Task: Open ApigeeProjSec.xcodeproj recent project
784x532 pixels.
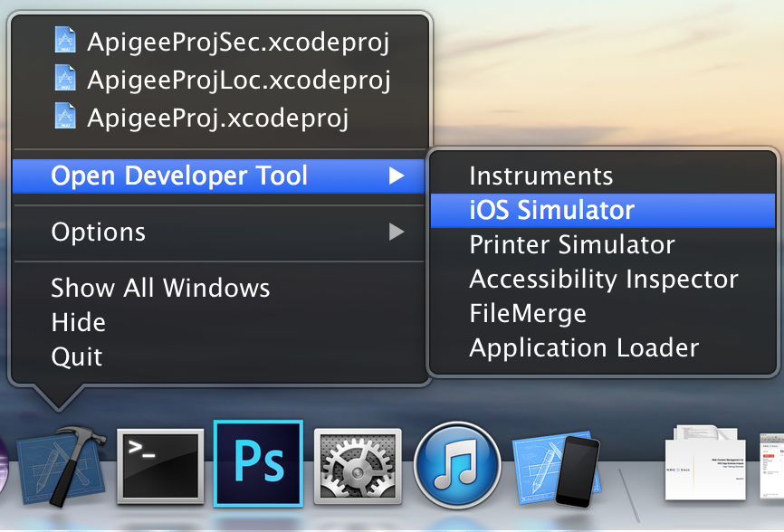Action: (219, 41)
